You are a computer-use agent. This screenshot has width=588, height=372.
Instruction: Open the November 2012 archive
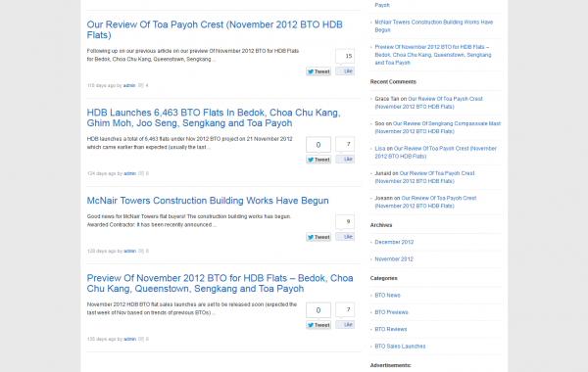pyautogui.click(x=394, y=258)
